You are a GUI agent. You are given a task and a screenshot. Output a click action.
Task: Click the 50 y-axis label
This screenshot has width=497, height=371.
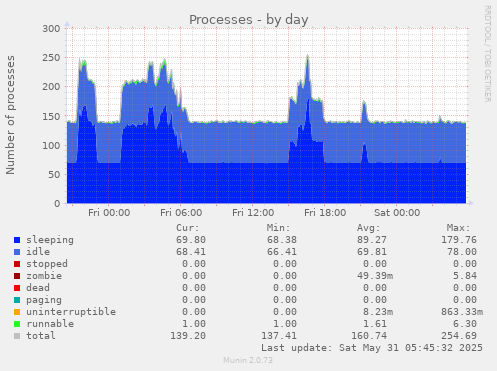point(54,175)
